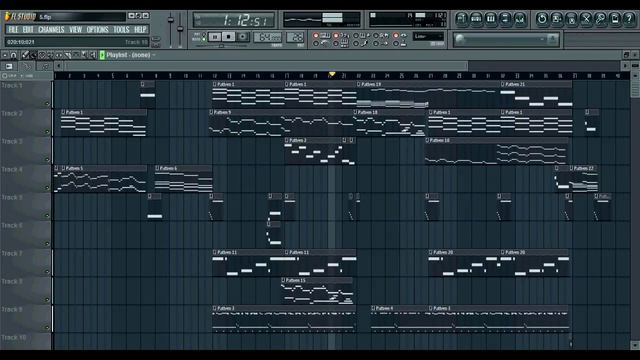Open the Pattern 5 clip menu box
This screenshot has width=640, height=360.
(63, 168)
